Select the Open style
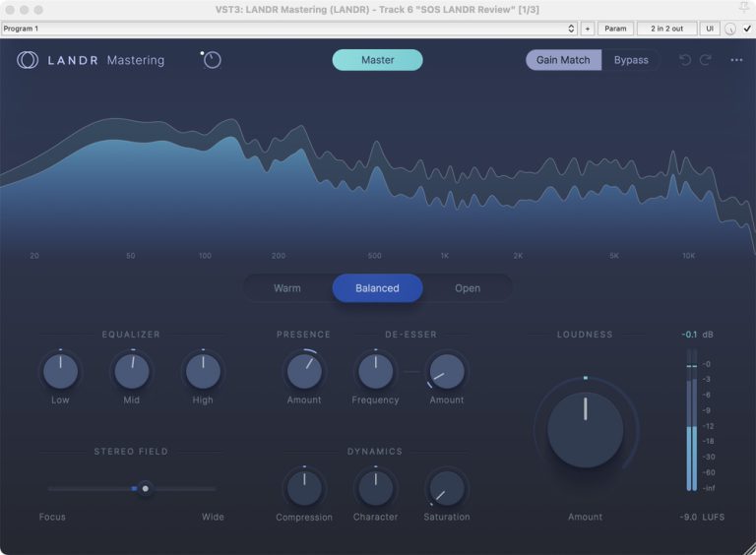 [x=468, y=288]
